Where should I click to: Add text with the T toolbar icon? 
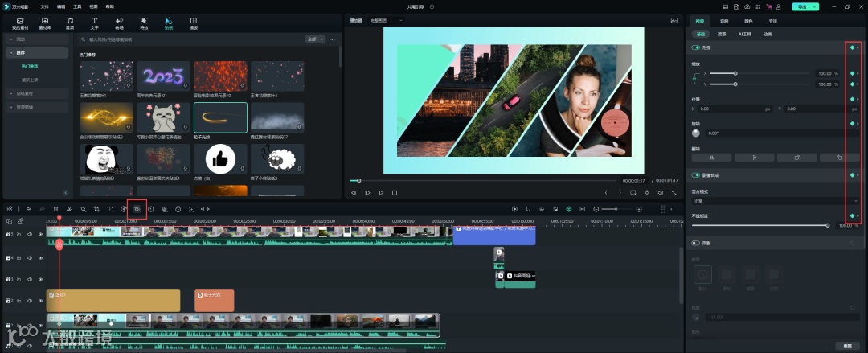(x=109, y=209)
